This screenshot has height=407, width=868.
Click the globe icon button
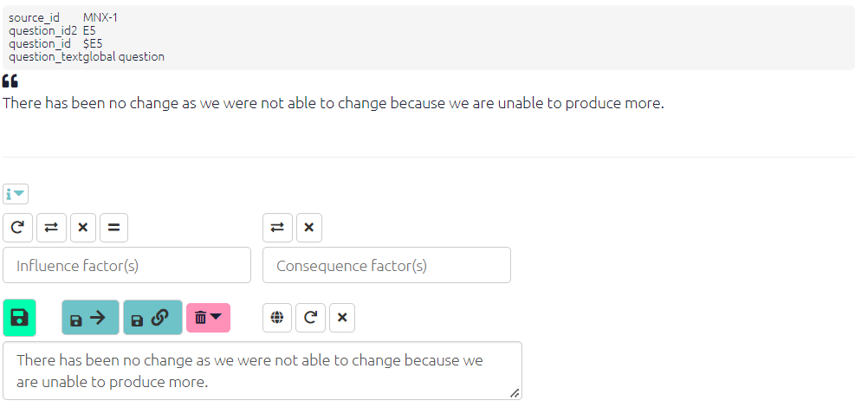click(x=277, y=318)
